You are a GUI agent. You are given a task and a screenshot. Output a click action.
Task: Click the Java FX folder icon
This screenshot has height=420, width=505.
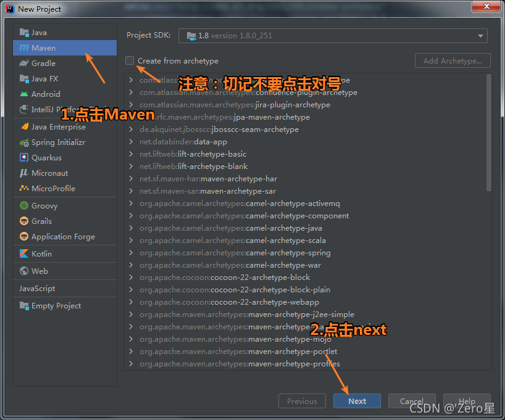point(24,79)
